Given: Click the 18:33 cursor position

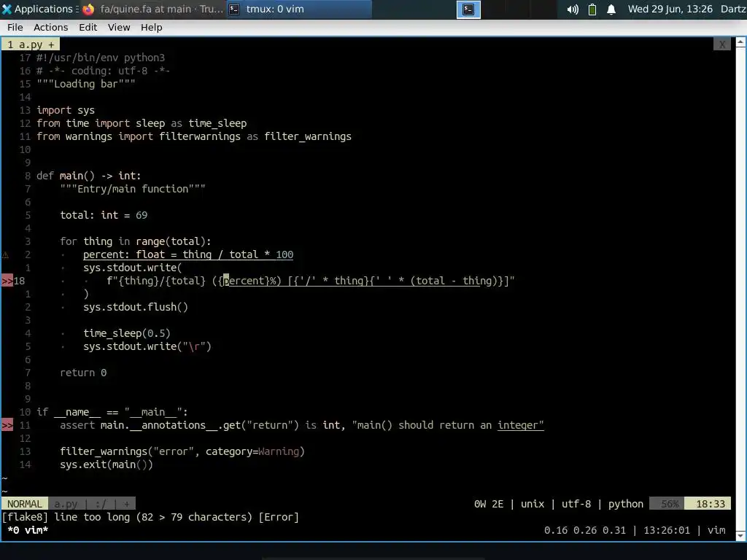Looking at the screenshot, I should click(708, 504).
